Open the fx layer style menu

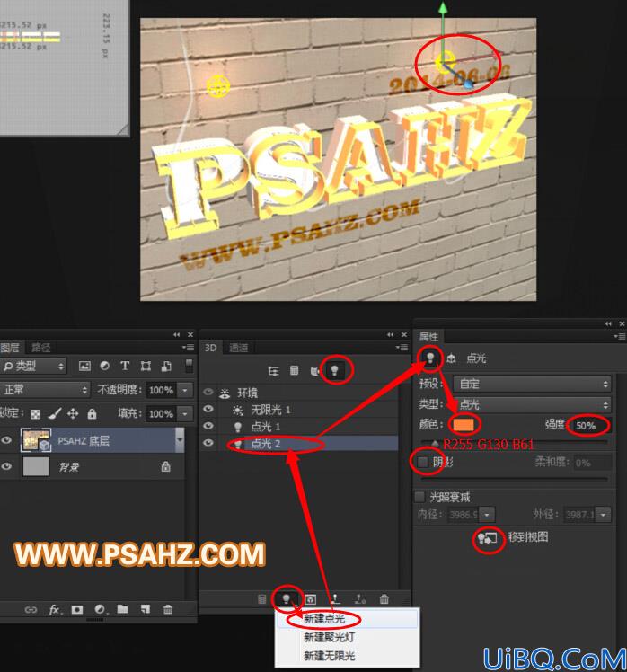[x=54, y=609]
